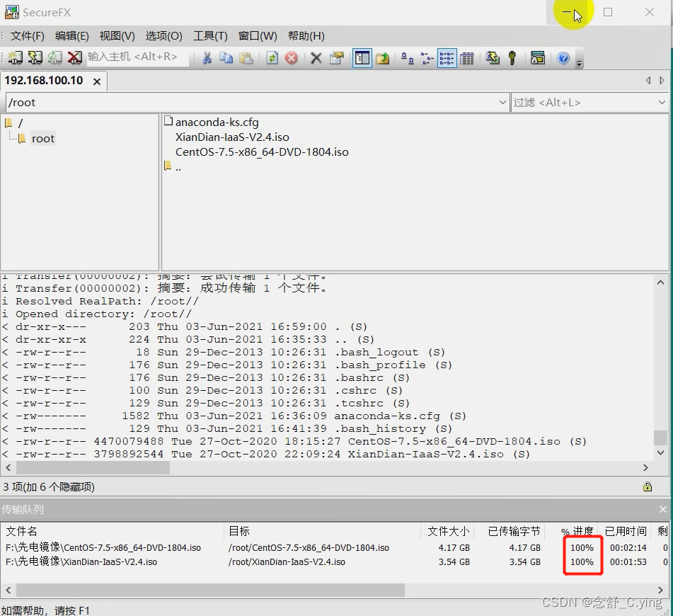The width and height of the screenshot is (673, 616).
Task: Expand the toolbar options overflow arrow
Action: pos(580,64)
